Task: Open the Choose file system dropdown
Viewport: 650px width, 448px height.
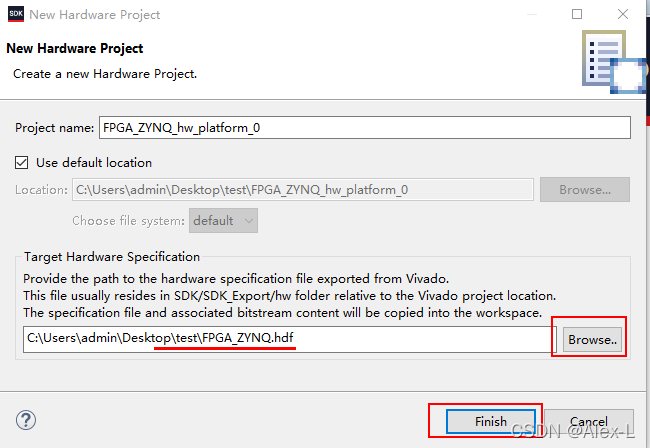Action: point(223,220)
